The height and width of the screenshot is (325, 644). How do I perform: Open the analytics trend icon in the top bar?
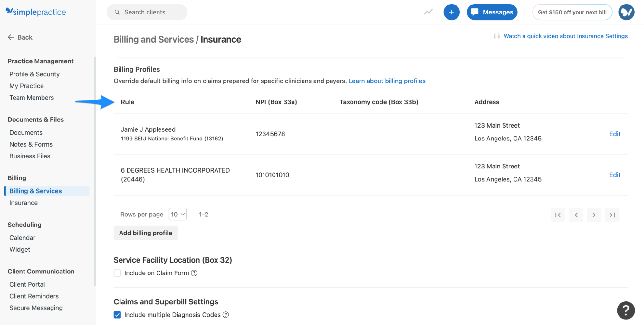(x=428, y=12)
